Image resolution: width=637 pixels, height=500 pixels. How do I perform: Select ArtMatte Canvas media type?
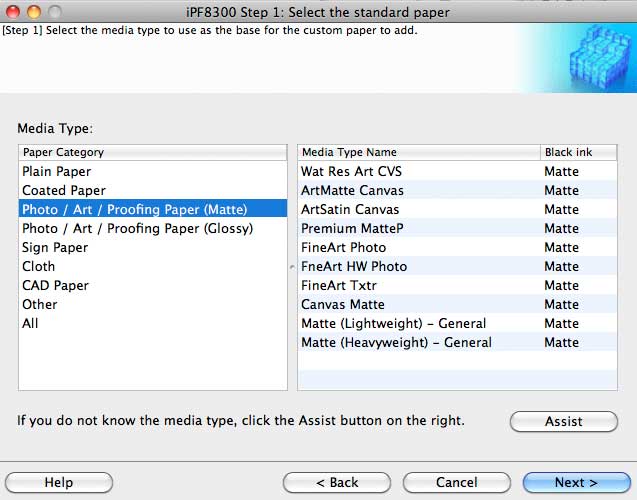point(457,190)
